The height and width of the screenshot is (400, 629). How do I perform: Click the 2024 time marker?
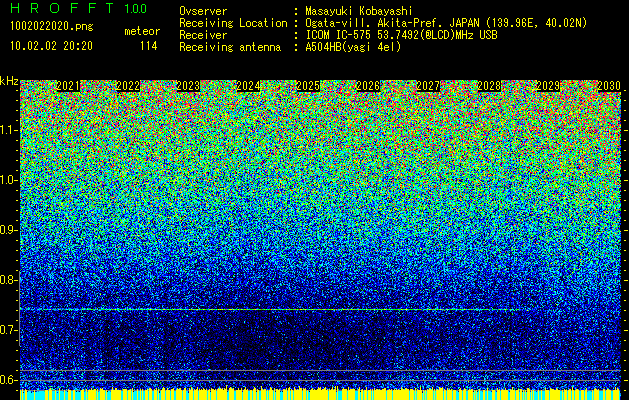(x=248, y=86)
